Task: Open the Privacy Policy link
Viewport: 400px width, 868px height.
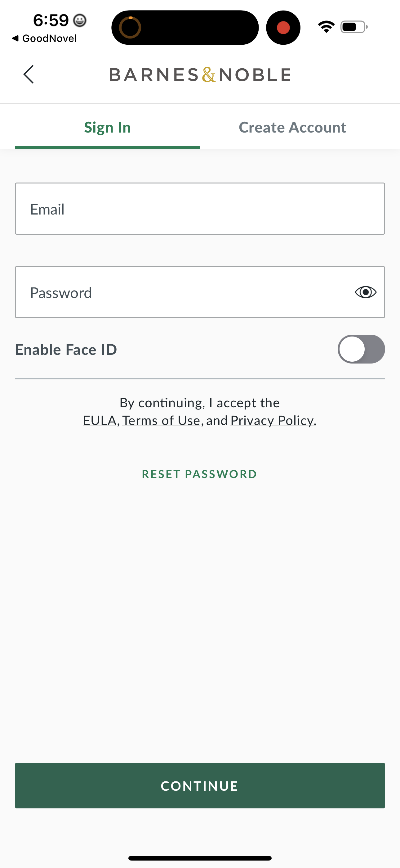Action: [273, 421]
